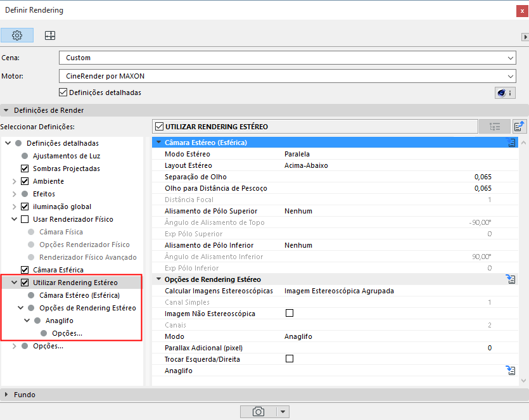Toggle Definições detalhadas checkbox
This screenshot has height=420, width=529.
point(63,92)
